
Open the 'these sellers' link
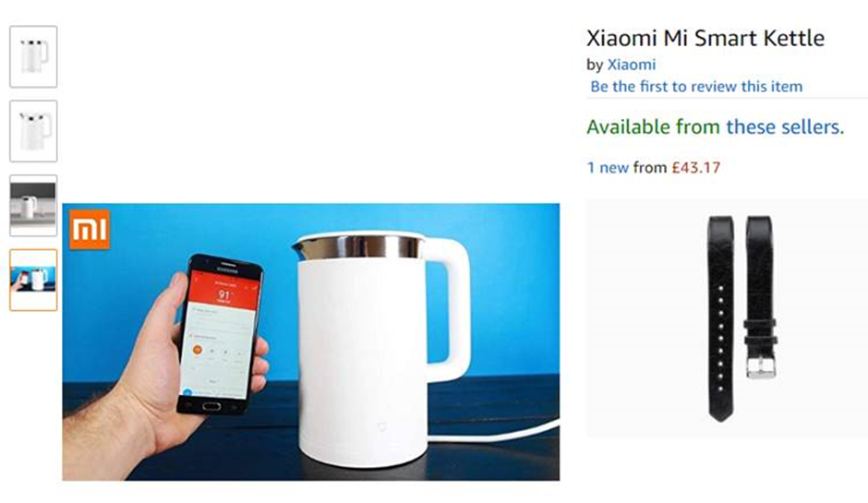[x=785, y=126]
